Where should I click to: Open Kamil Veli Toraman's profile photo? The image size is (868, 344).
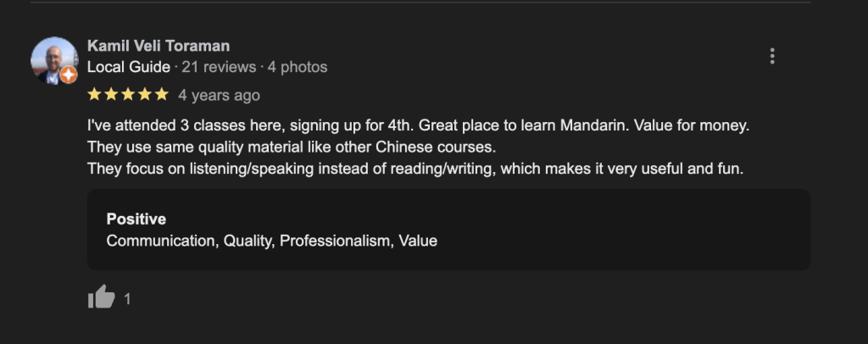[54, 59]
